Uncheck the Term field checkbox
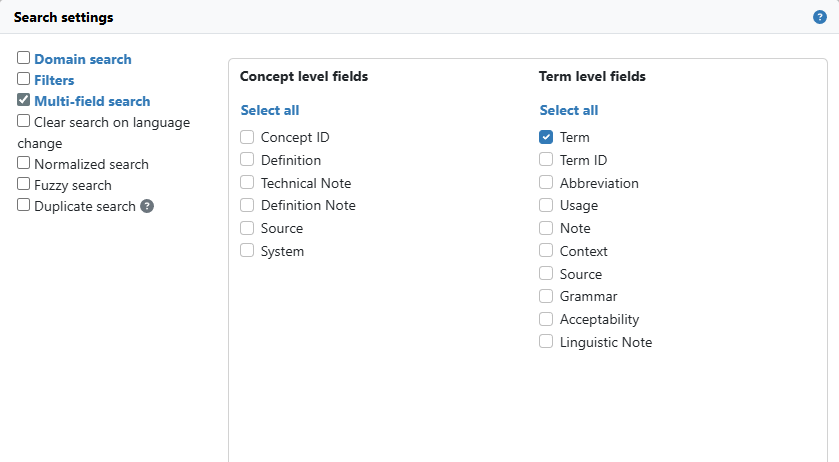 tap(546, 137)
